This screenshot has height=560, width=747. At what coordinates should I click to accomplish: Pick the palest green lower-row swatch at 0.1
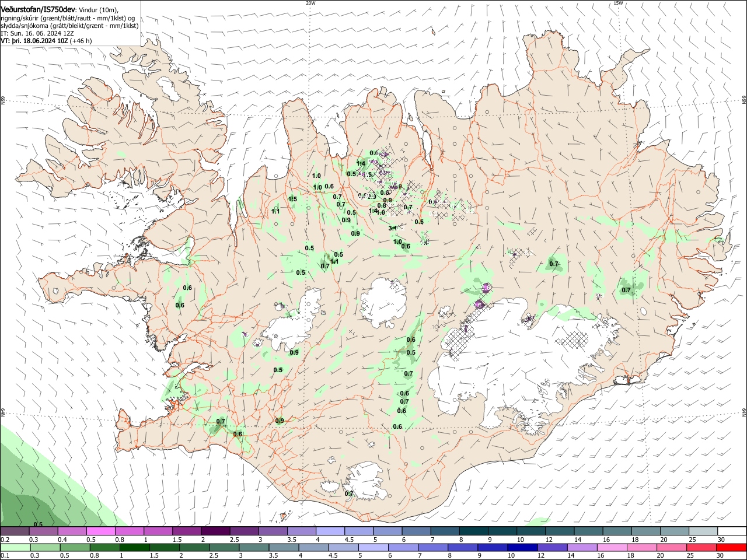[x=15, y=548]
